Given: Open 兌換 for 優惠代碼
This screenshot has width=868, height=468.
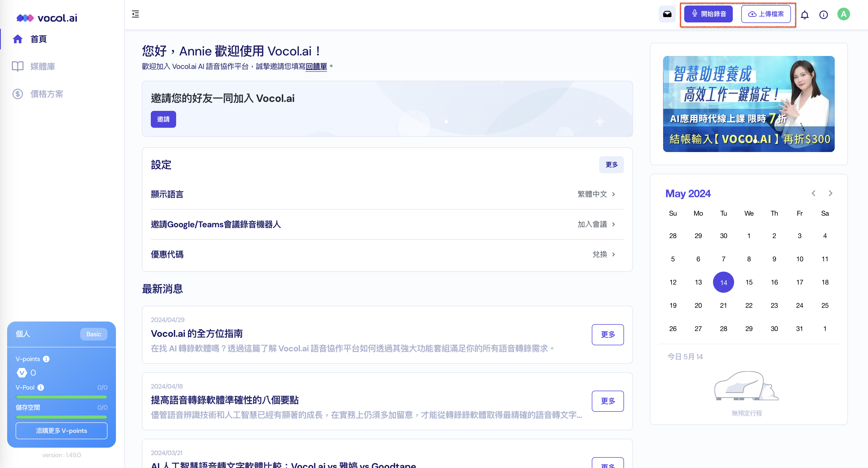Looking at the screenshot, I should [604, 254].
